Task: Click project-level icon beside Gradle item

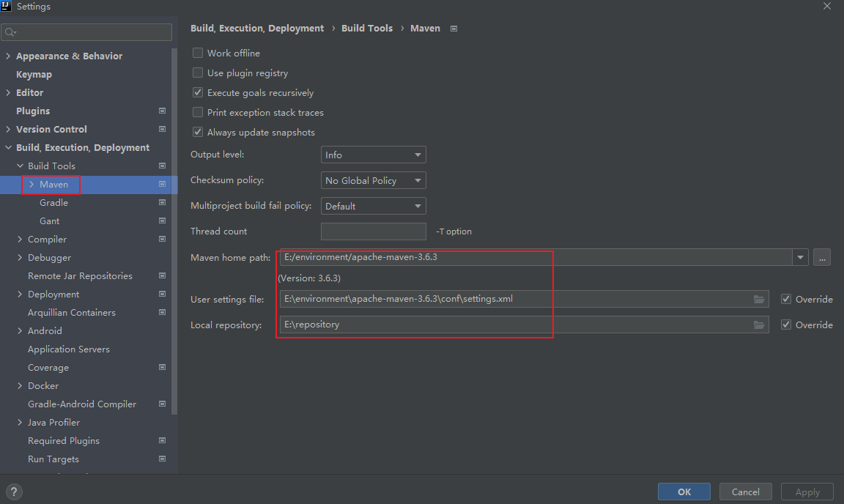Action: pyautogui.click(x=162, y=203)
